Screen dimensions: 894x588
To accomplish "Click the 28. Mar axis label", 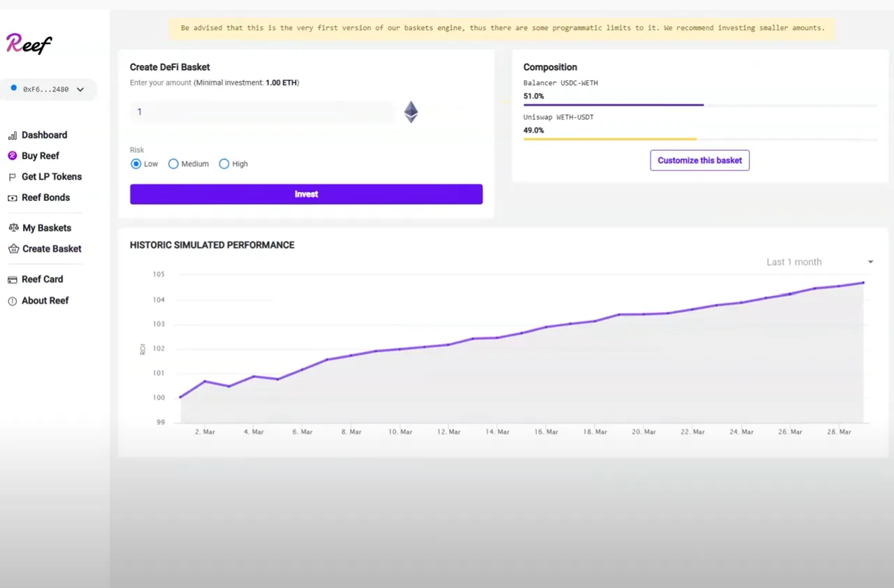I will click(x=840, y=432).
